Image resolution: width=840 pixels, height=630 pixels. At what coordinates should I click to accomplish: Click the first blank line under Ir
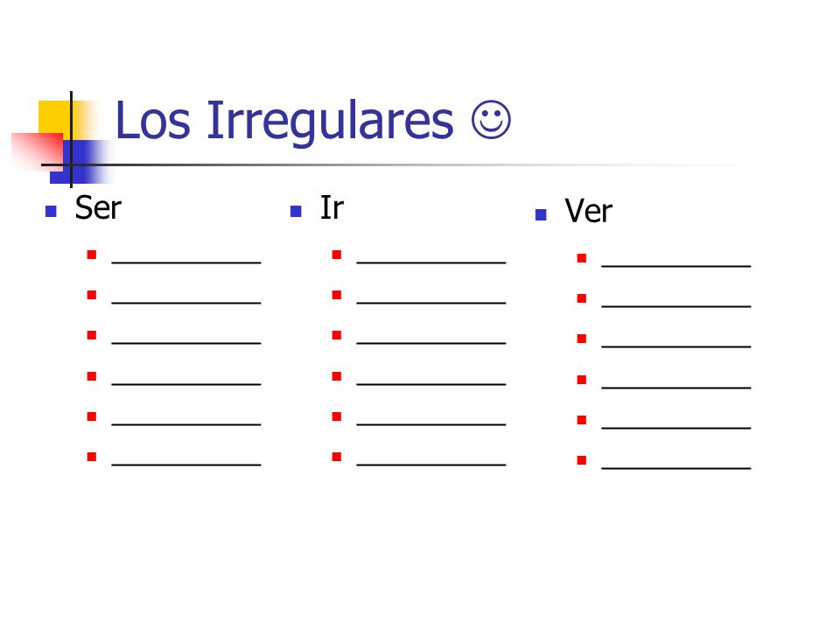[430, 262]
